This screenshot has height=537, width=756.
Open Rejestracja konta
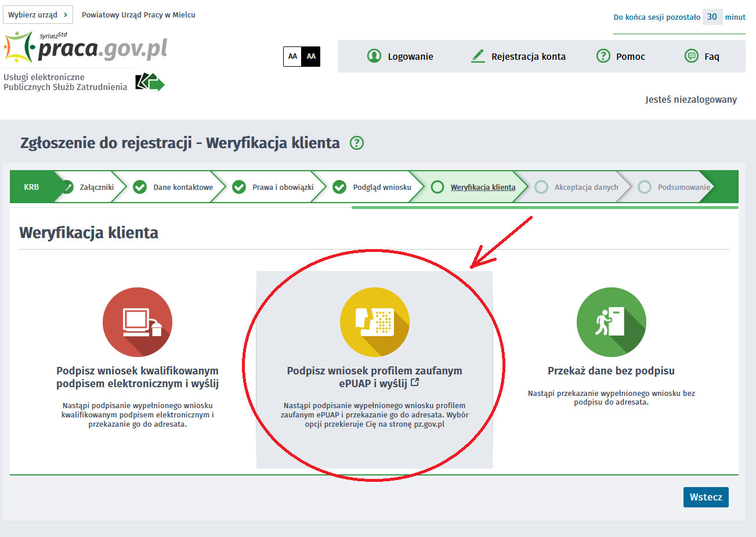(x=518, y=56)
